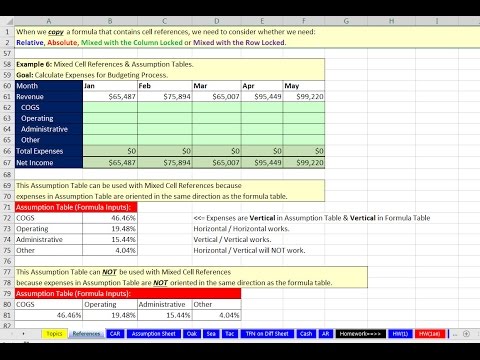
Task: Click the Mar Administrative cell in row 64
Action: coord(217,129)
